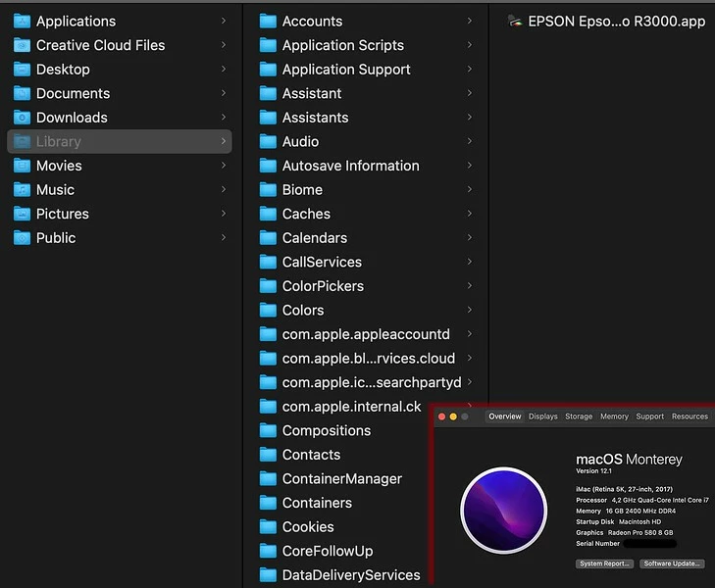Viewport: 715px width, 588px height.
Task: Click the Memory 16 GB DDR4 line
Action: (626, 511)
